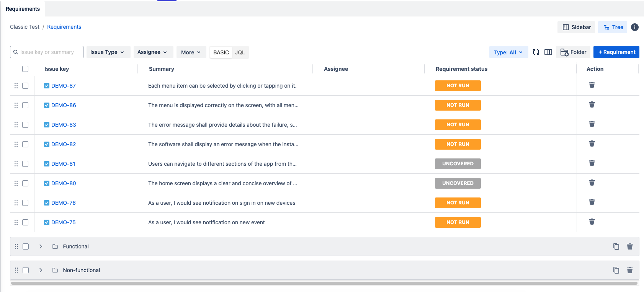Click the refresh icon next to Type filter
Image resolution: width=644 pixels, height=292 pixels.
(536, 52)
